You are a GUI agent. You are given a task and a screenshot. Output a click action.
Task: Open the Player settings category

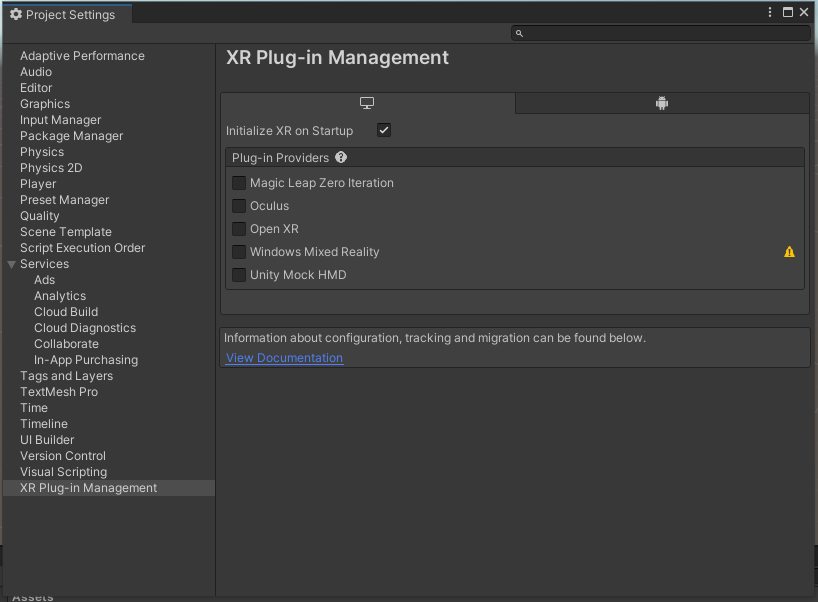tap(38, 184)
